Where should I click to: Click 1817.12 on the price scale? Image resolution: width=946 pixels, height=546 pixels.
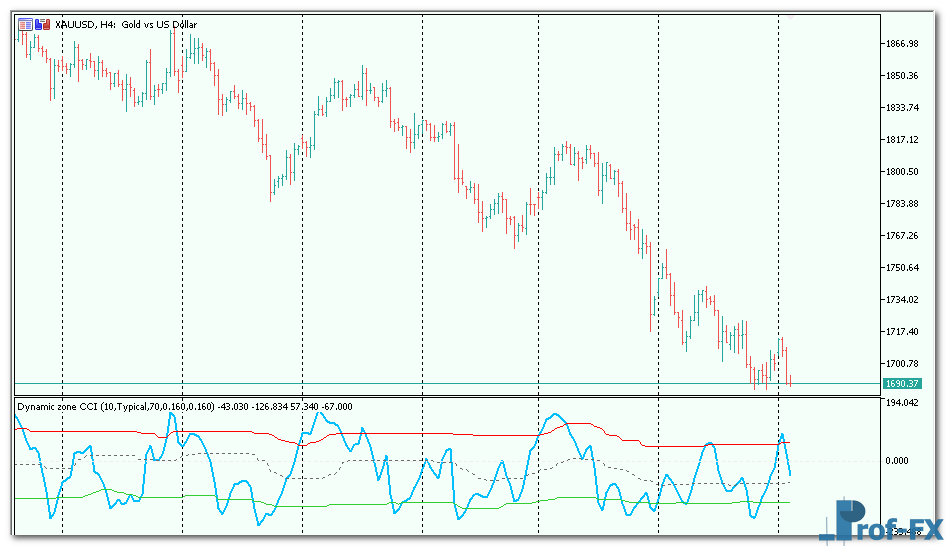point(902,140)
